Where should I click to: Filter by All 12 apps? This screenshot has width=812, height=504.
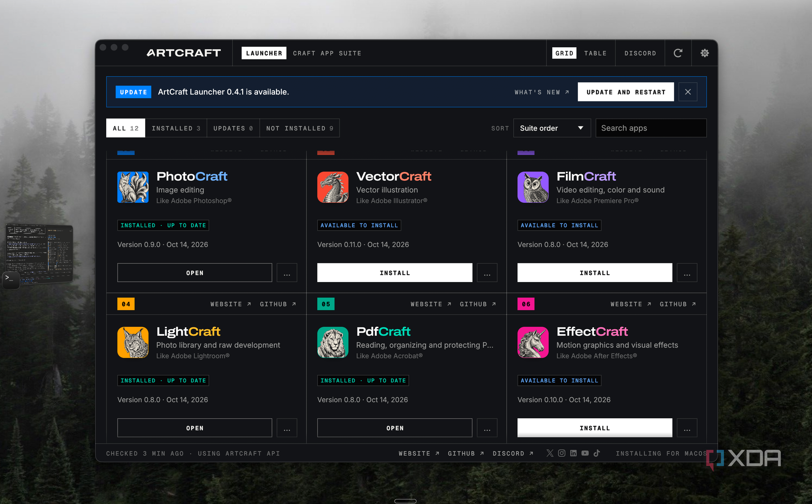point(125,128)
